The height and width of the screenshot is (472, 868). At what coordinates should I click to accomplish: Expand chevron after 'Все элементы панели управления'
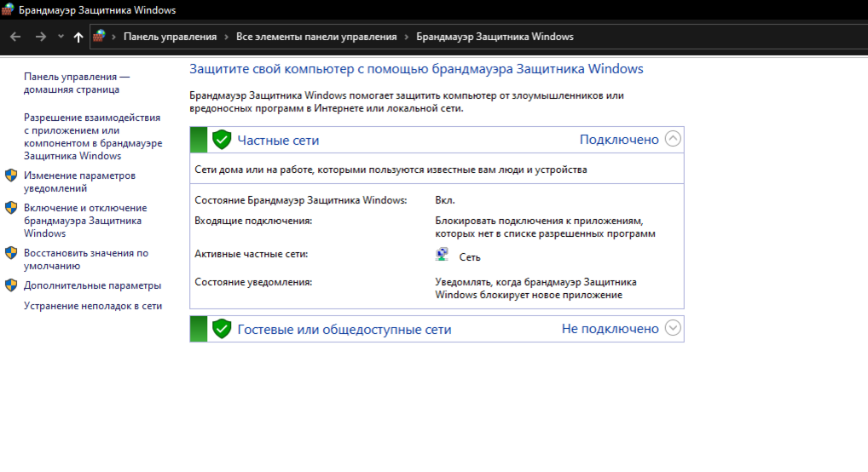coord(407,37)
